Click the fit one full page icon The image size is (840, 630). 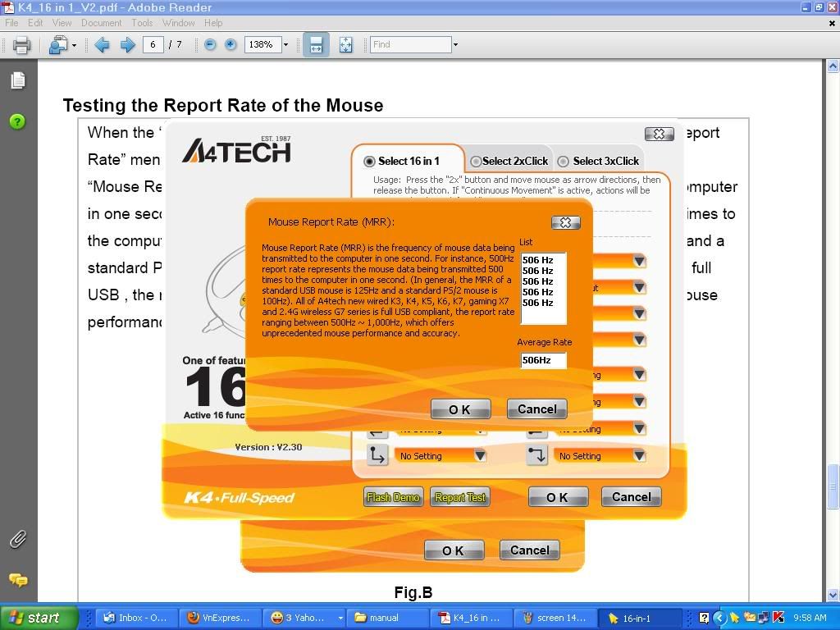pyautogui.click(x=346, y=44)
